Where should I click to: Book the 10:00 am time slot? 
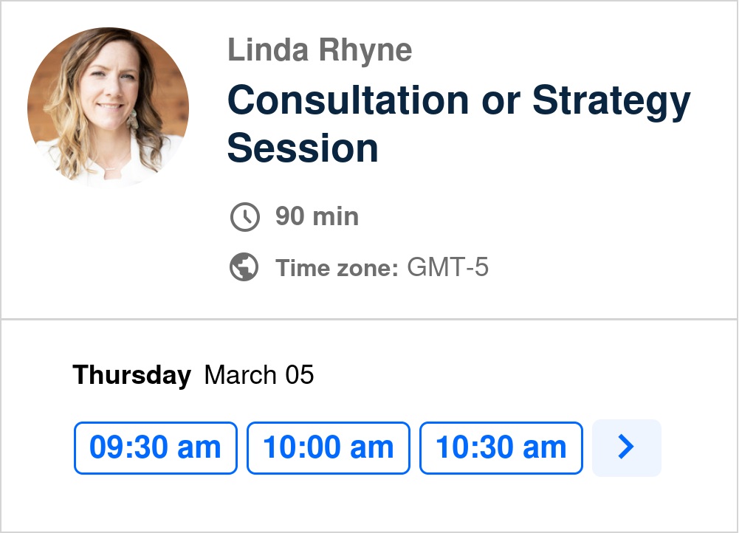coord(328,447)
